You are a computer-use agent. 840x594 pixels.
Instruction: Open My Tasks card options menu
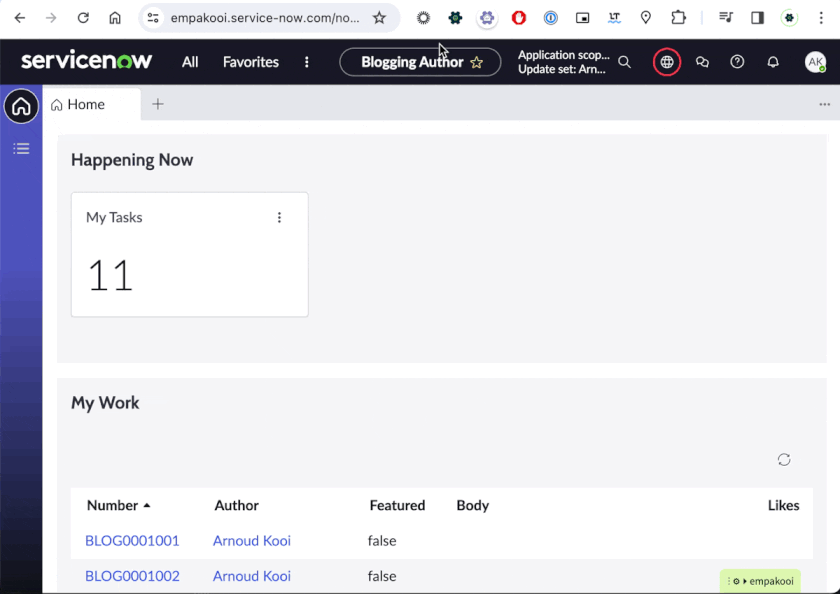click(279, 217)
